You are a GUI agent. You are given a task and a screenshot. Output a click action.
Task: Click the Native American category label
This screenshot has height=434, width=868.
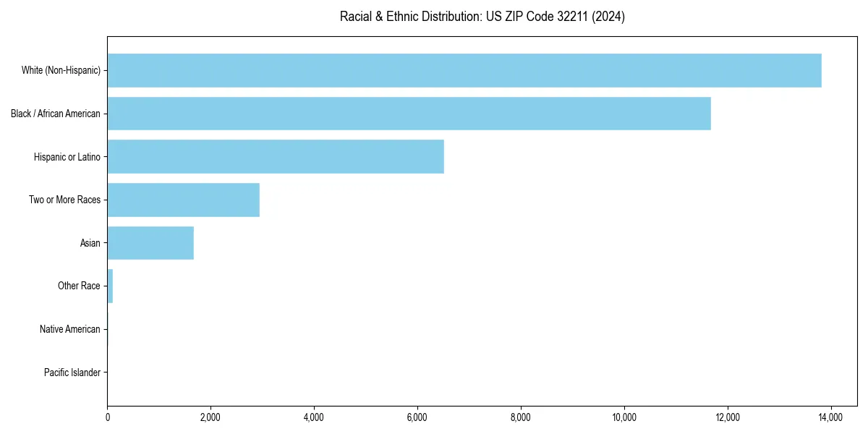(x=70, y=329)
